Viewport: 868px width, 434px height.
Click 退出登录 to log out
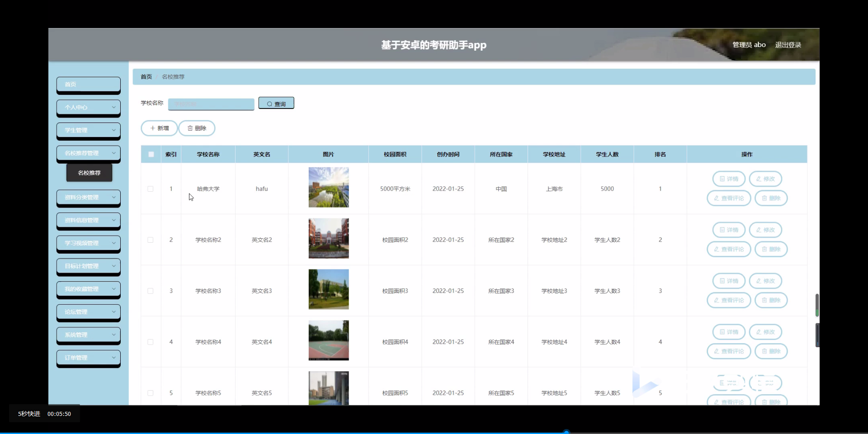click(x=788, y=44)
